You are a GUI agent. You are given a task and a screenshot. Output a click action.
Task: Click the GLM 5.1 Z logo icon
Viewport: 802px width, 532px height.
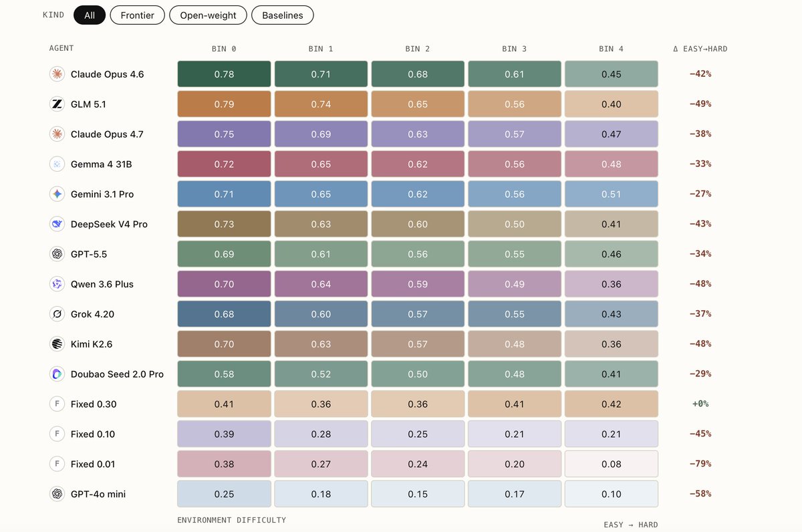[57, 104]
